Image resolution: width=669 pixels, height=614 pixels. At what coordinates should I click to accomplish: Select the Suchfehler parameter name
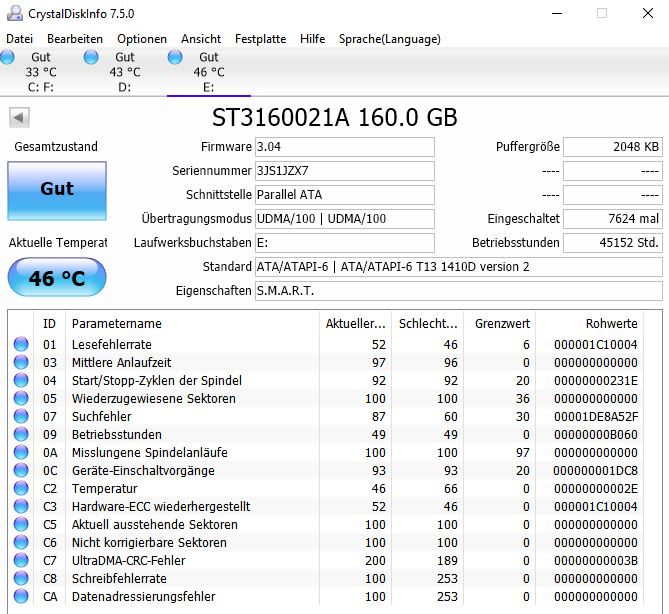coord(102,416)
